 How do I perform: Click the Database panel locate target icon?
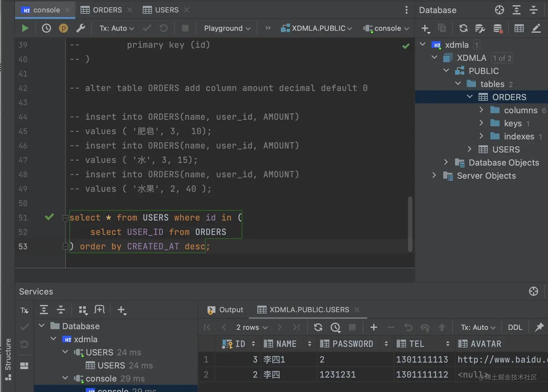[499, 10]
